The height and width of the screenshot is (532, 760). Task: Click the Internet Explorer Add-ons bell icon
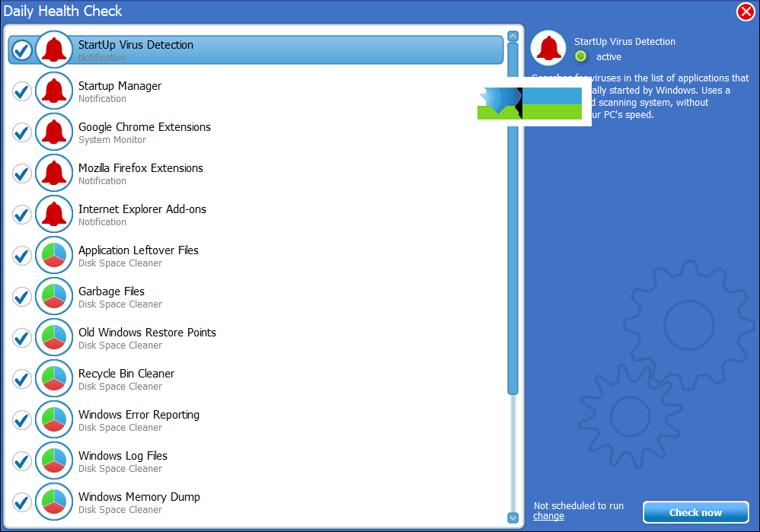[x=54, y=214]
